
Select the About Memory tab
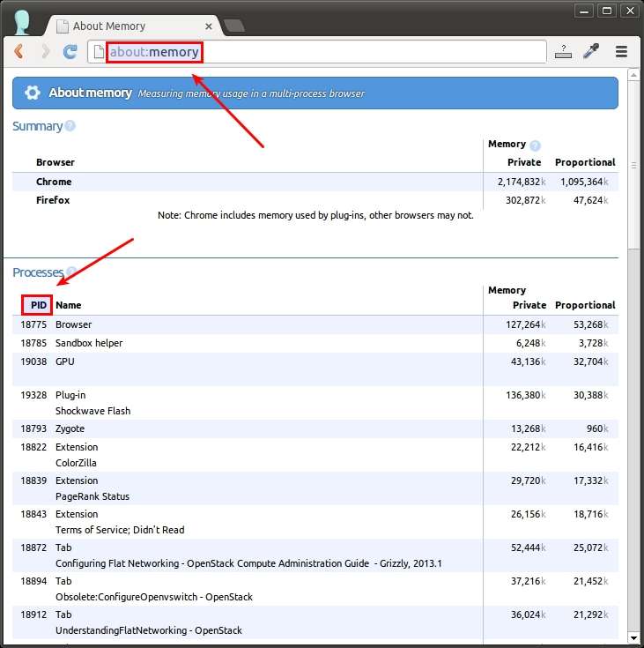click(134, 26)
